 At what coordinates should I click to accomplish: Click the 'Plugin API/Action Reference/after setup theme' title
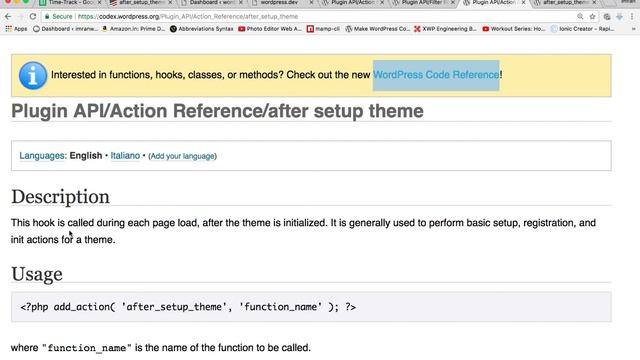click(217, 111)
